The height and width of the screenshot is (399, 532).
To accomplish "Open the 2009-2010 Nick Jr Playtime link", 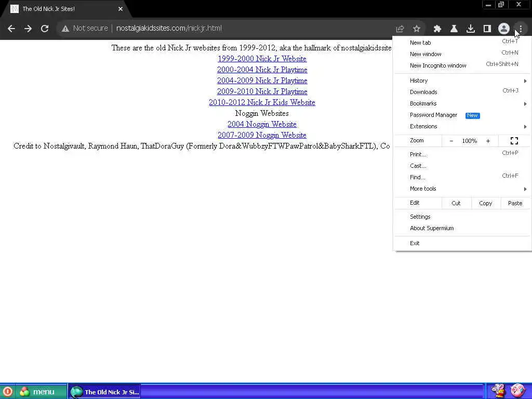I will [262, 91].
